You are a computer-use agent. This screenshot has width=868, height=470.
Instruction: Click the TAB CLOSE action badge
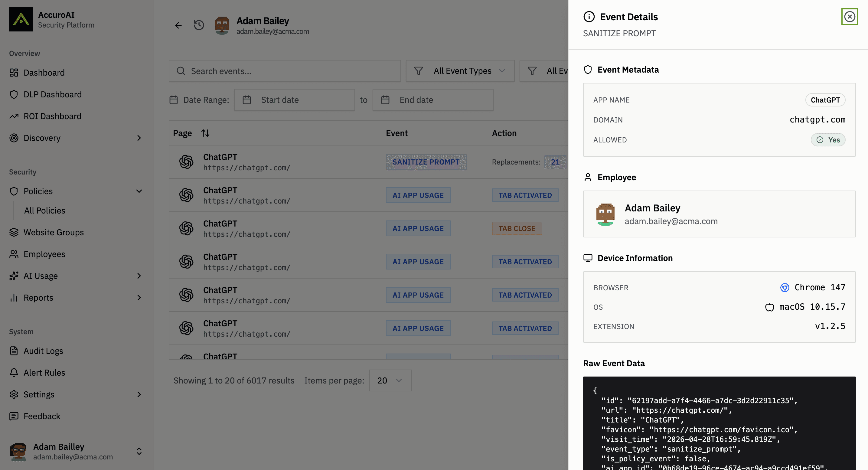(x=517, y=228)
